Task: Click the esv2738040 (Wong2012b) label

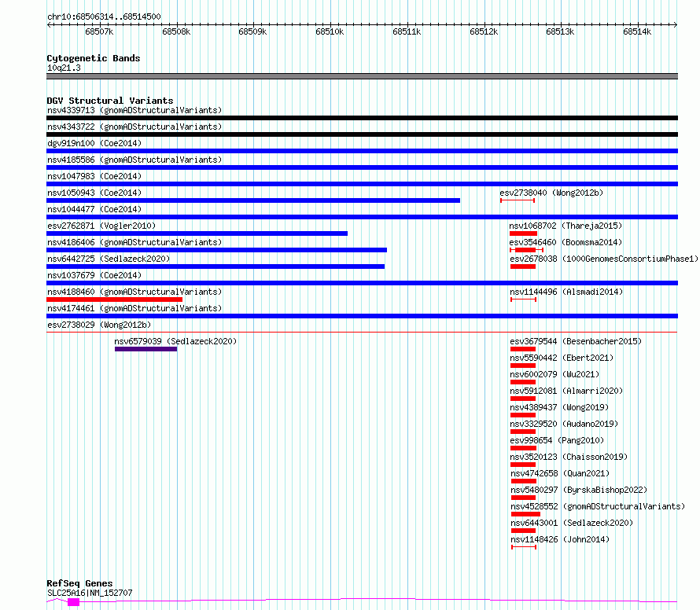Action: pyautogui.click(x=551, y=193)
